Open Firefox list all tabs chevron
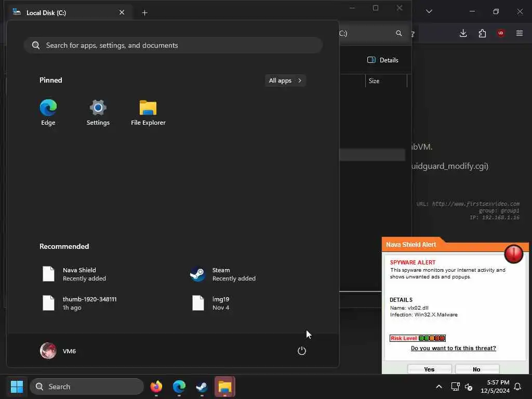The height and width of the screenshot is (399, 532). (429, 11)
